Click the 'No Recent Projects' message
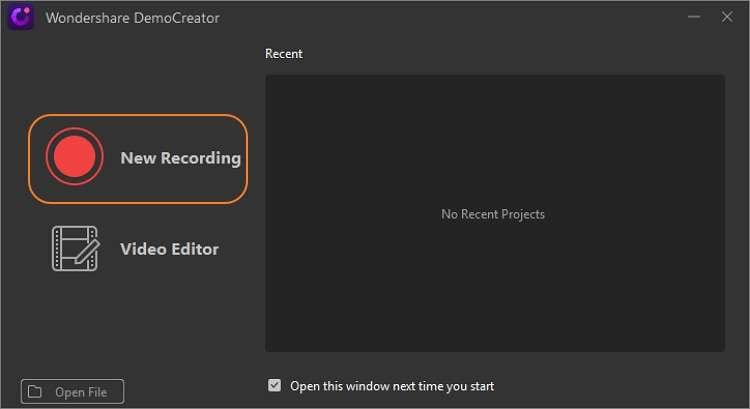Screen dimensions: 750x409 (493, 214)
